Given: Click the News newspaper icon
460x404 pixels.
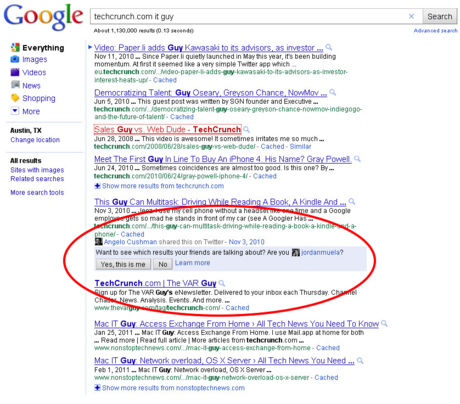Looking at the screenshot, I should (x=15, y=85).
